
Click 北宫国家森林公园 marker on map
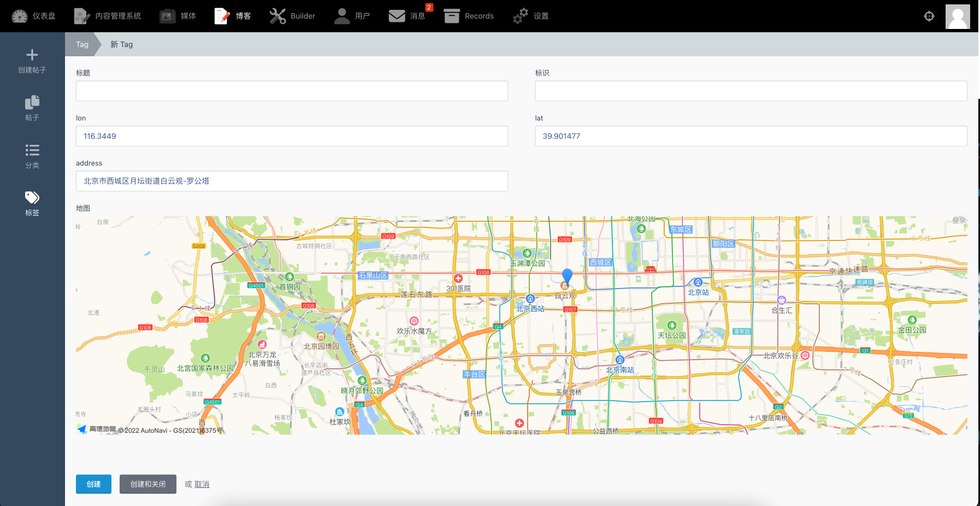[x=205, y=358]
